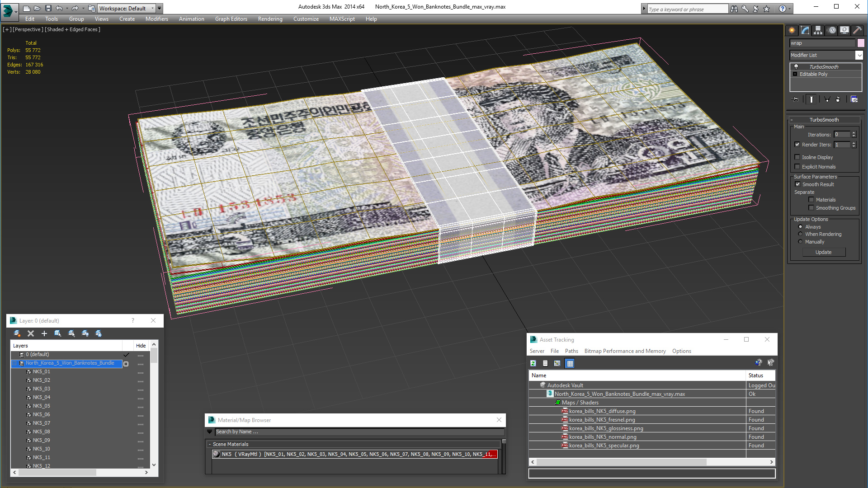Click the pink object color swatch
Image resolution: width=868 pixels, height=488 pixels.
(861, 43)
